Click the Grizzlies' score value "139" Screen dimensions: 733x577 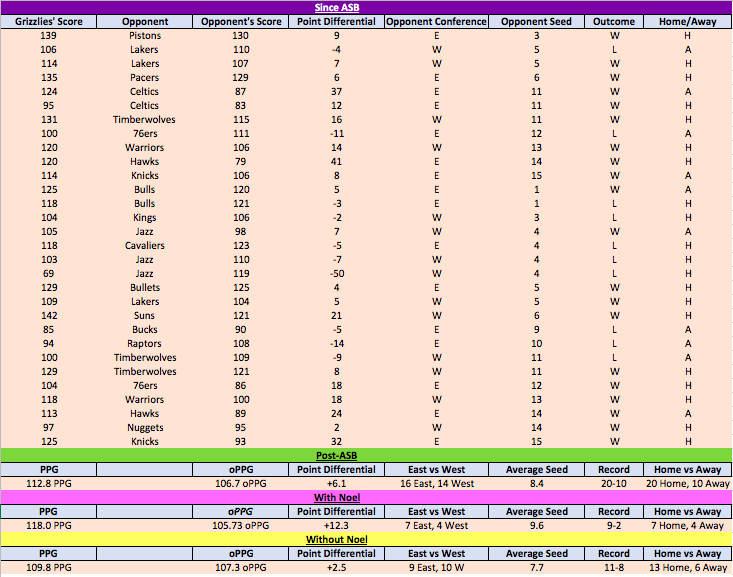(49, 36)
